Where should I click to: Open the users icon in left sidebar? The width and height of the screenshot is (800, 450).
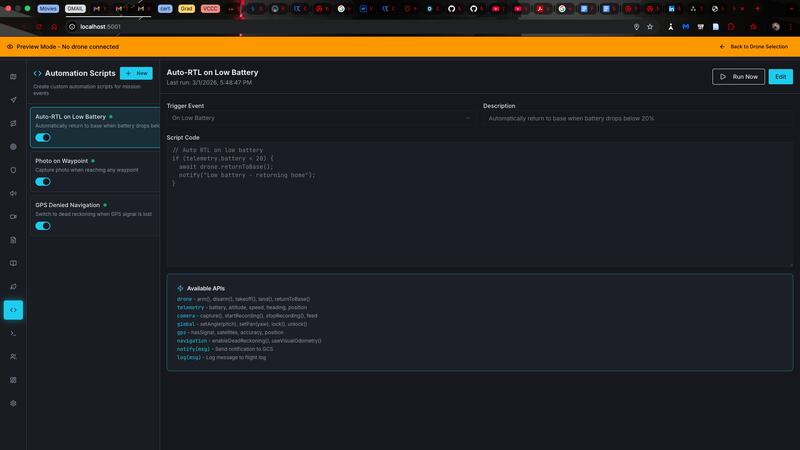click(x=13, y=356)
